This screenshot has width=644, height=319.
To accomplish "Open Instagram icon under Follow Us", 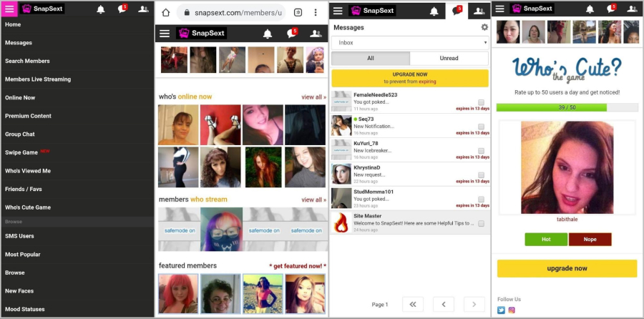I will coord(512,310).
